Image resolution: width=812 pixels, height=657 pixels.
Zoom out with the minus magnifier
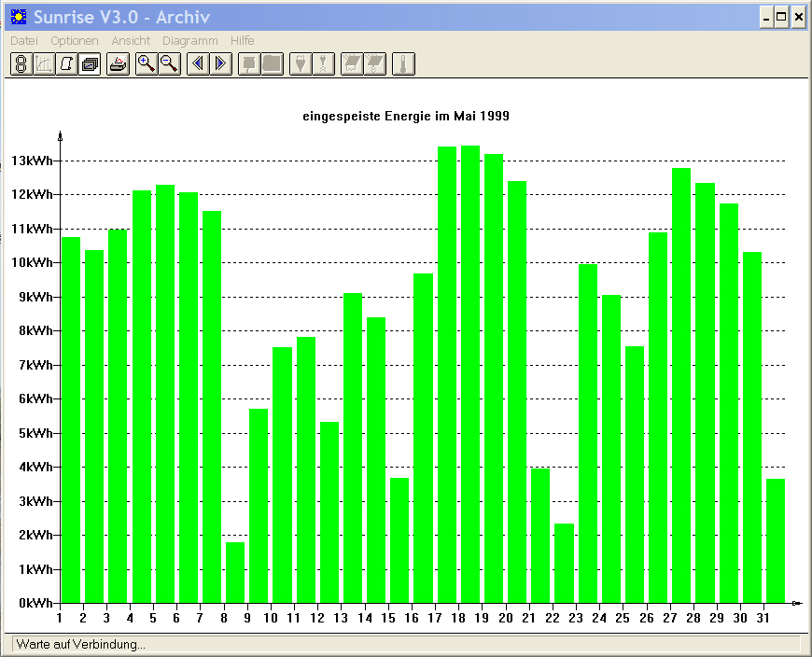coord(169,64)
